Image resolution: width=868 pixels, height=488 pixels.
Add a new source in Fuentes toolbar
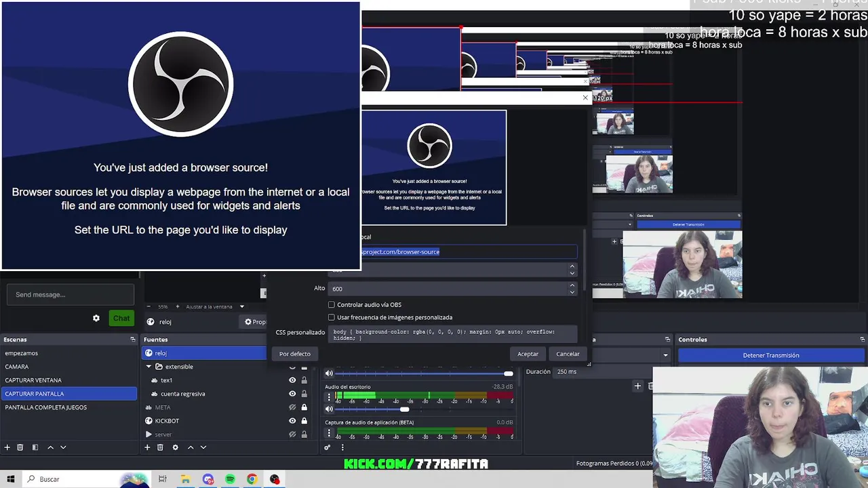click(x=147, y=447)
